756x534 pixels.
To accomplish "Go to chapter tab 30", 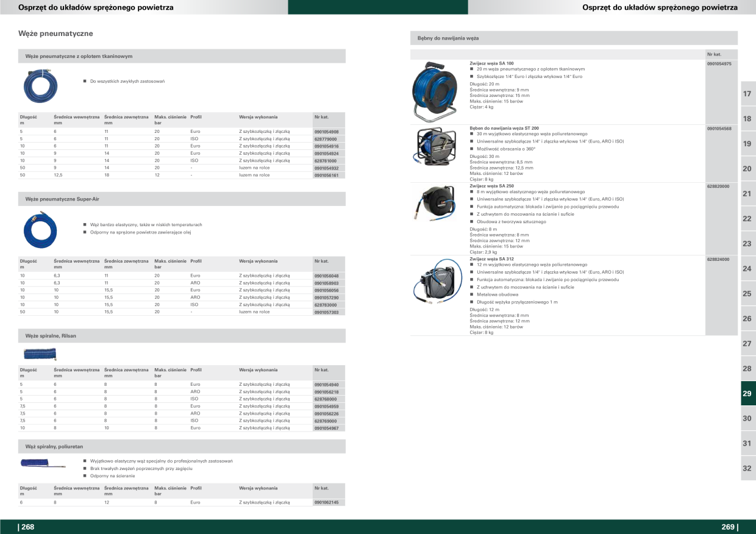I will point(748,419).
